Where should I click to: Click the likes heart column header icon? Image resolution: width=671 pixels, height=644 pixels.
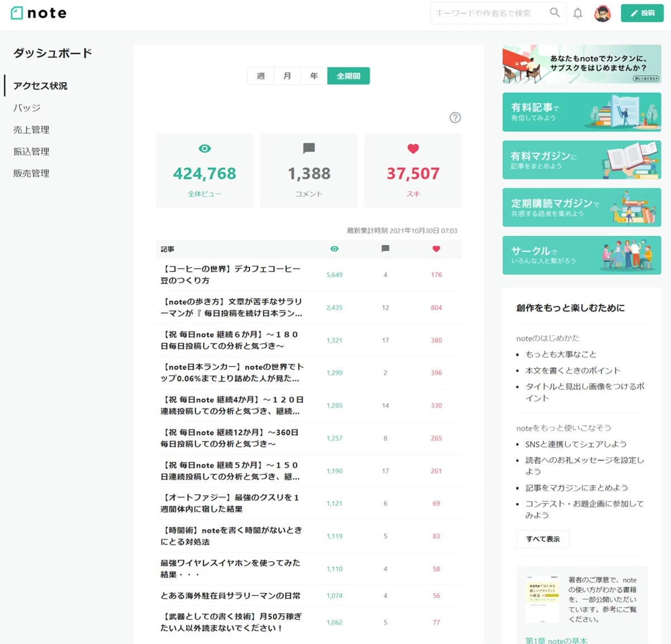436,249
